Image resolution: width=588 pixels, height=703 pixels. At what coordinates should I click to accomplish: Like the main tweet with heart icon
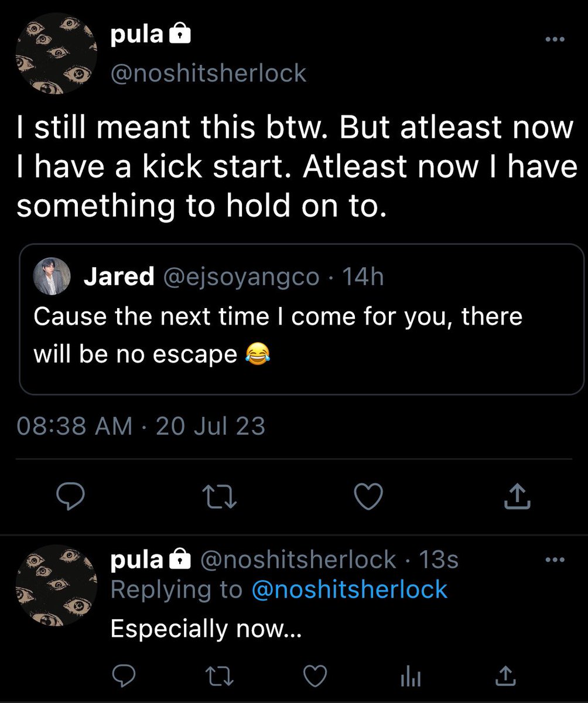[370, 497]
